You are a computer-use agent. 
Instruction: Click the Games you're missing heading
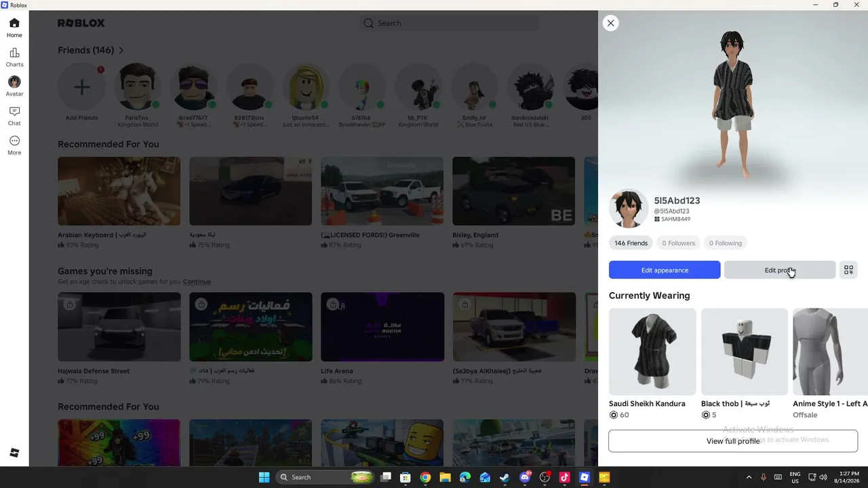point(105,271)
